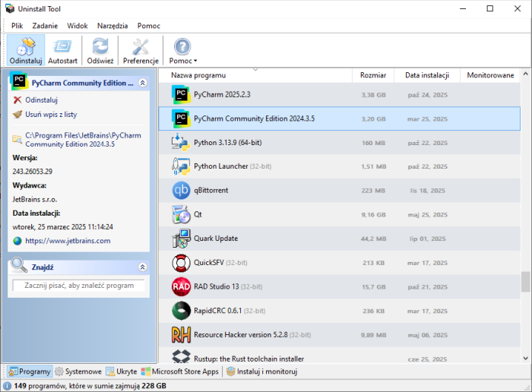Viewport: 532px width, 392px height.
Task: Open Preferencje from the toolbar
Action: (x=141, y=50)
